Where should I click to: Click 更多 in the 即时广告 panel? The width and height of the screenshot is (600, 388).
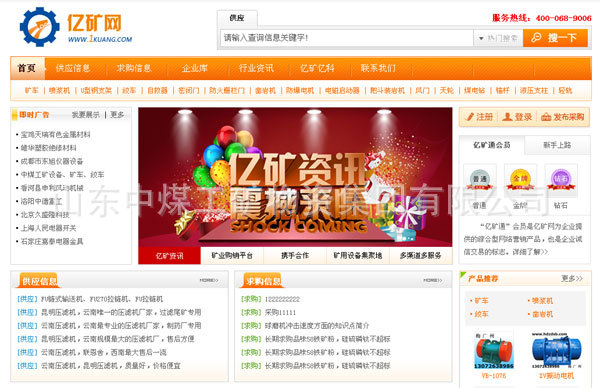[x=117, y=115]
